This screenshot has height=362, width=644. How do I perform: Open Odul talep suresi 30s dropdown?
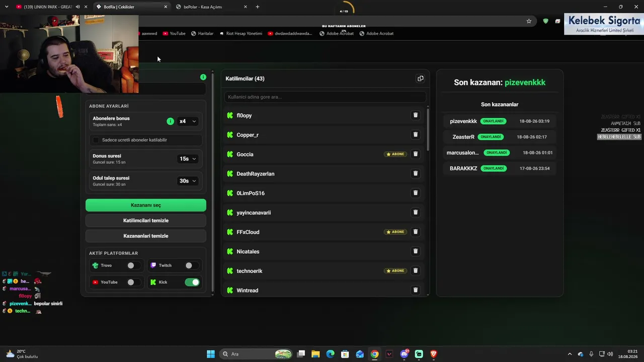(188, 181)
